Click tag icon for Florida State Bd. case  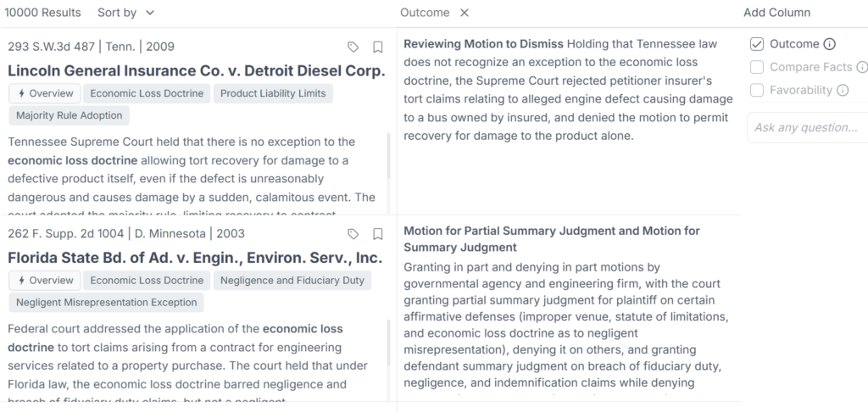tap(353, 234)
